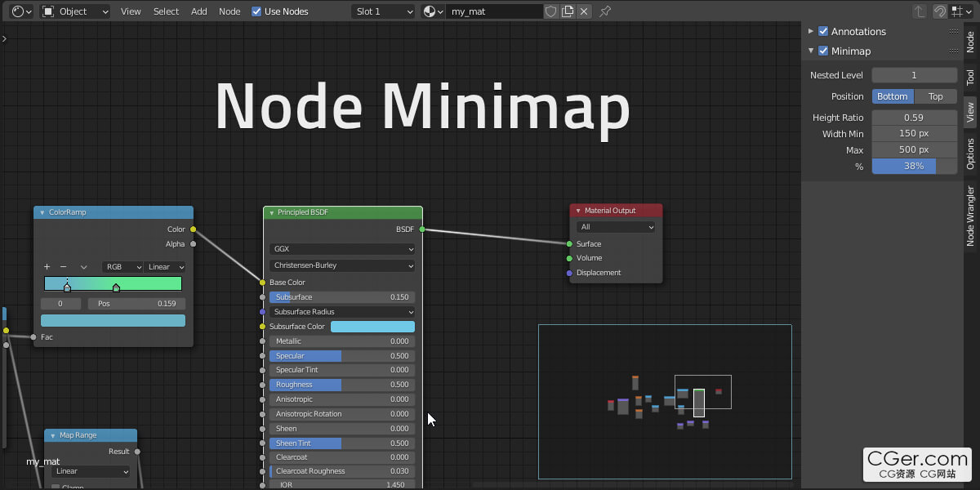Screen dimensions: 980x490
Task: Click the Subsurface Color swatch
Action: [372, 327]
